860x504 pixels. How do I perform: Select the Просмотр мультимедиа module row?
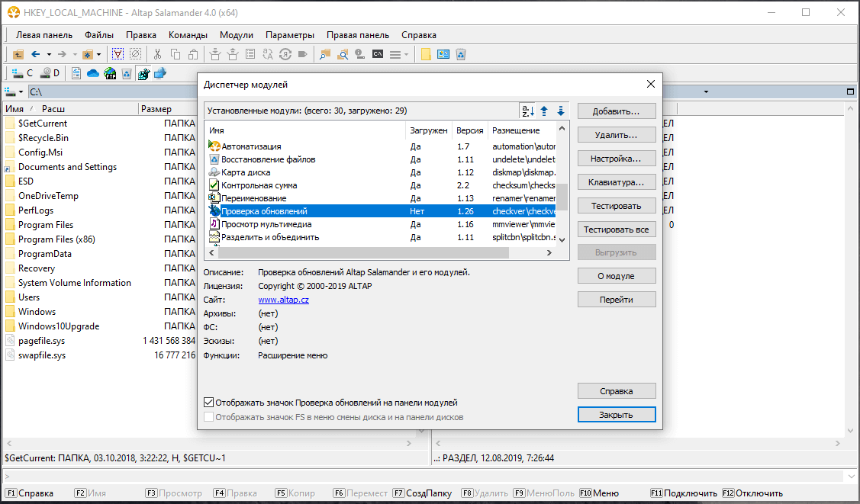(x=382, y=224)
